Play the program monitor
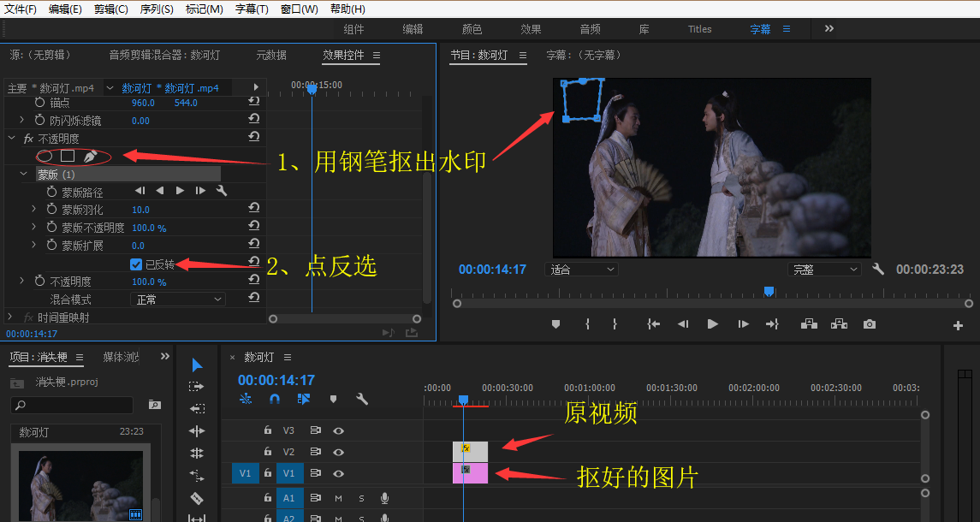 [712, 323]
